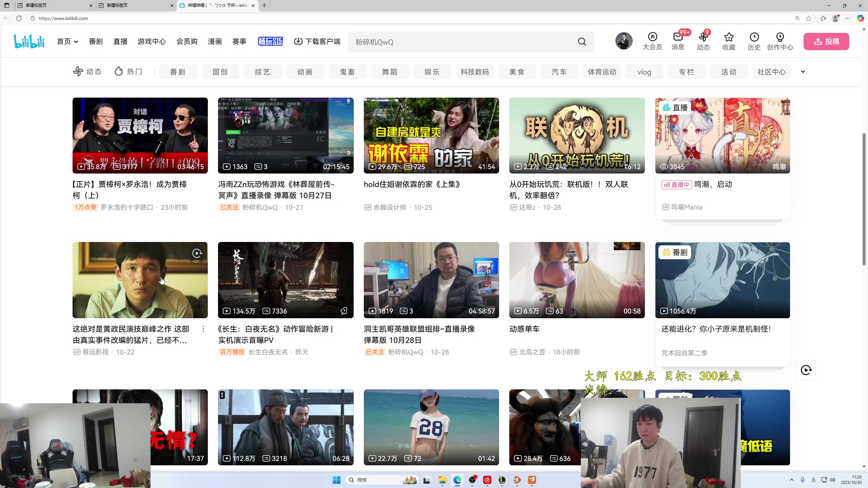
Task: Click watch-later icon on 黄政民 video thumbnail
Action: (x=197, y=253)
